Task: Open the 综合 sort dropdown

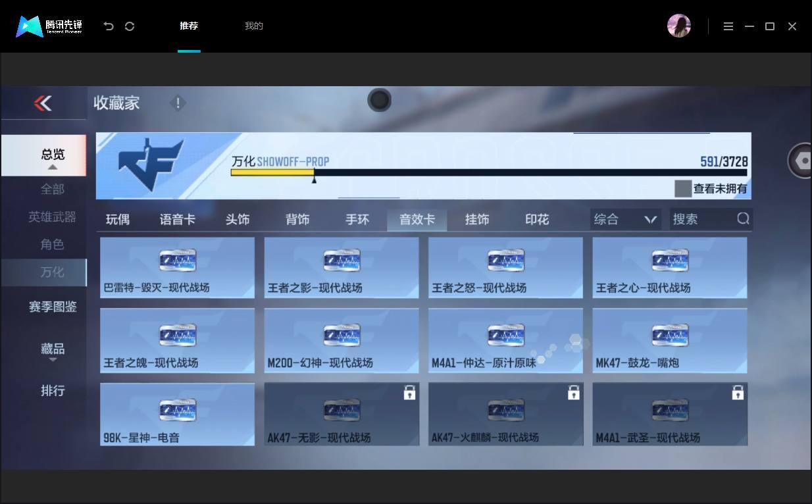Action: pyautogui.click(x=626, y=219)
